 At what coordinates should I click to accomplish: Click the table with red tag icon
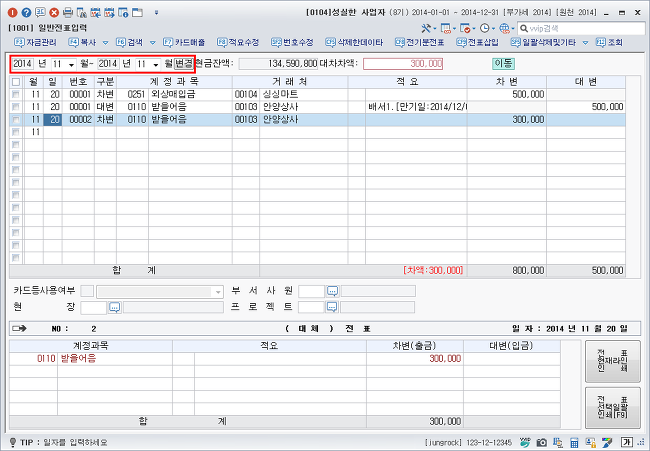[445, 28]
